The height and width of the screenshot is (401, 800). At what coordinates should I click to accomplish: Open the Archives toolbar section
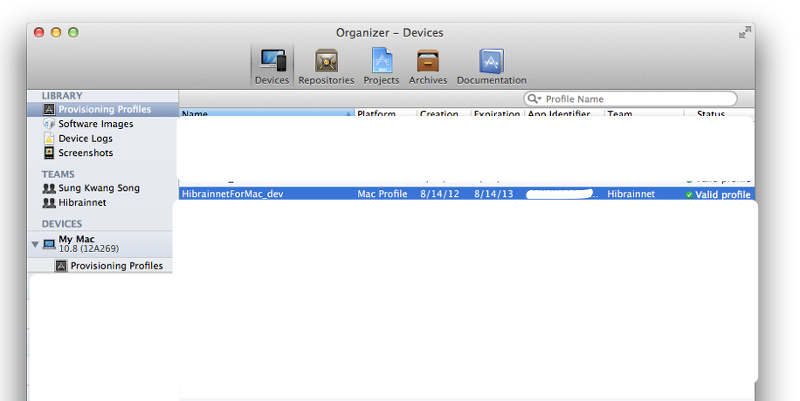tap(428, 67)
